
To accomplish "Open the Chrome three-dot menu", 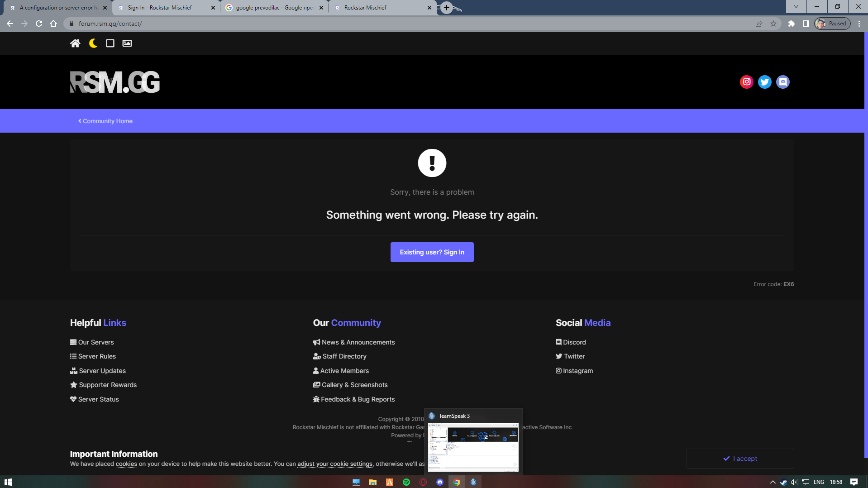I will pyautogui.click(x=859, y=24).
